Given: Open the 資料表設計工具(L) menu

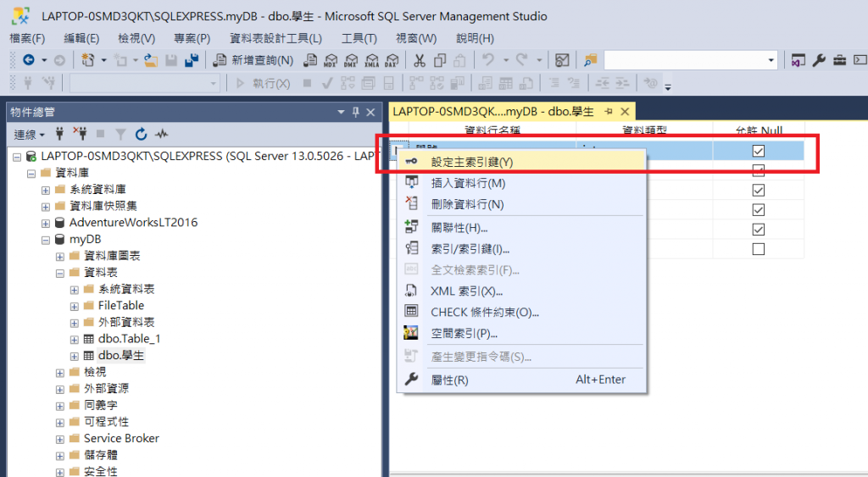Looking at the screenshot, I should pos(275,38).
